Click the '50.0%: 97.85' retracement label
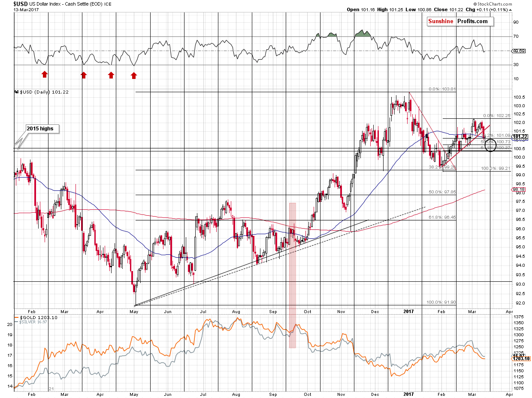This screenshot has width=532, height=398. (442, 192)
